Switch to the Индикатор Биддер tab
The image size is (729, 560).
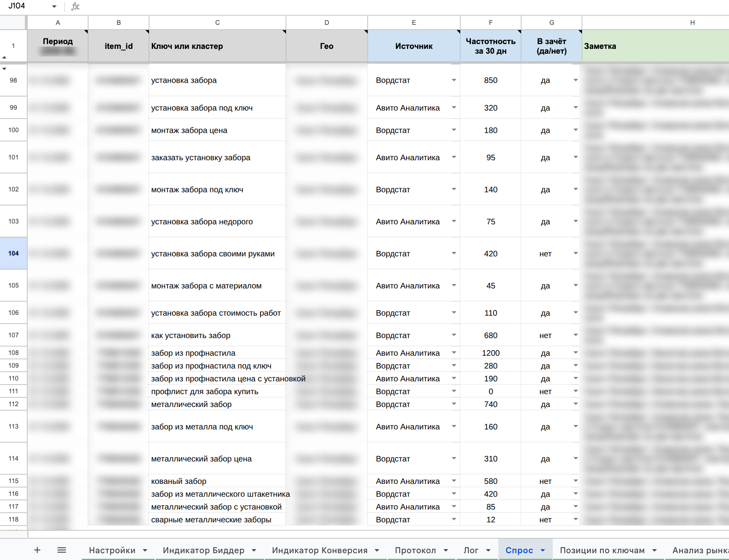click(203, 550)
